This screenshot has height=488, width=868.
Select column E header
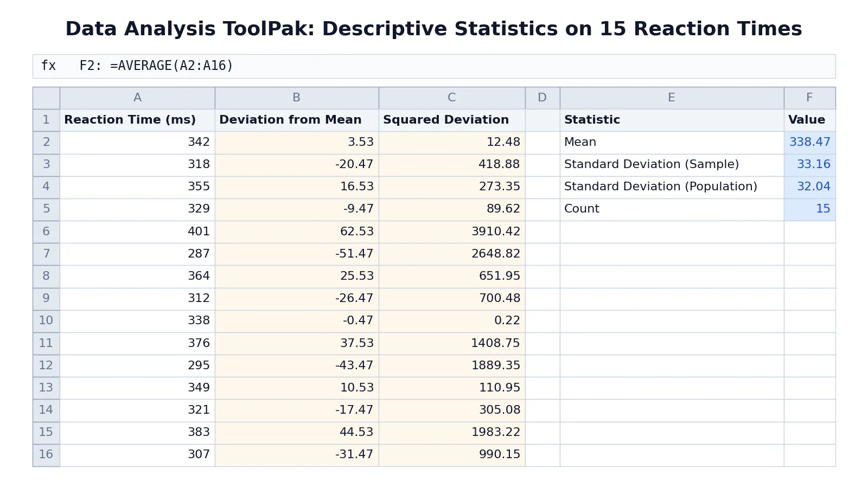(672, 98)
